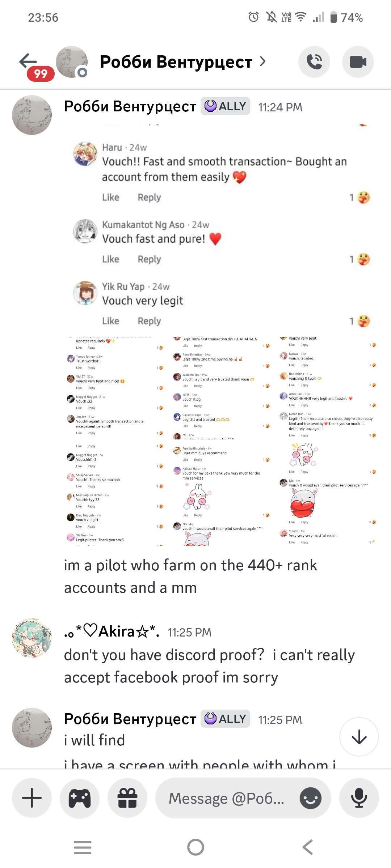391x868 pixels.
Task: Open Akira's avatar profile
Action: click(32, 638)
